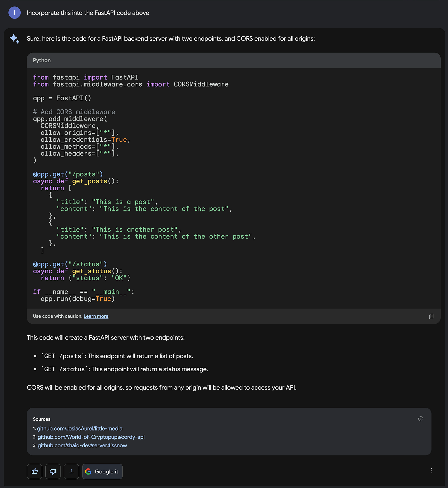Click the bullet 'GET /status' endpoint description

[125, 369]
